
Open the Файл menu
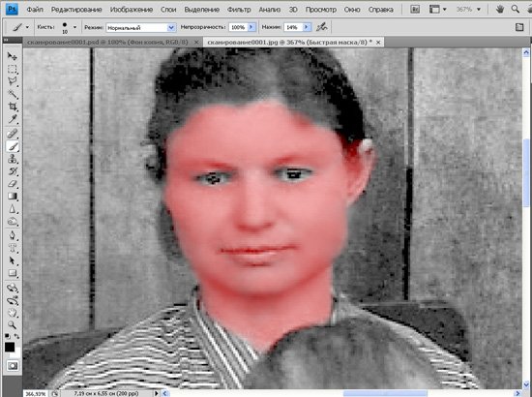35,10
